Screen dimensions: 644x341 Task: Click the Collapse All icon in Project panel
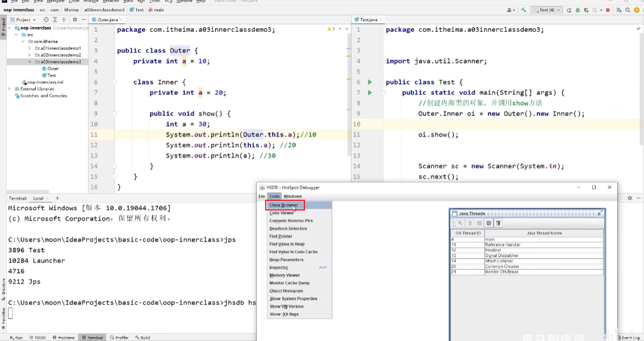[63, 19]
